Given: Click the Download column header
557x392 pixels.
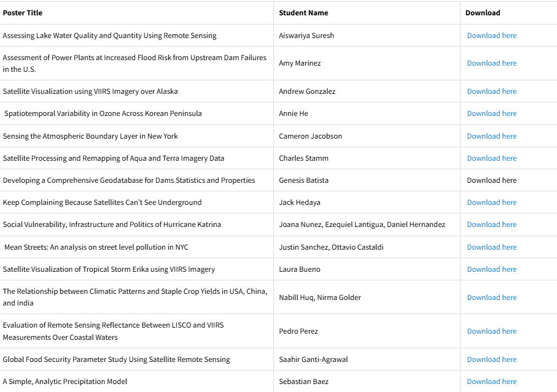Looking at the screenshot, I should pyautogui.click(x=483, y=13).
